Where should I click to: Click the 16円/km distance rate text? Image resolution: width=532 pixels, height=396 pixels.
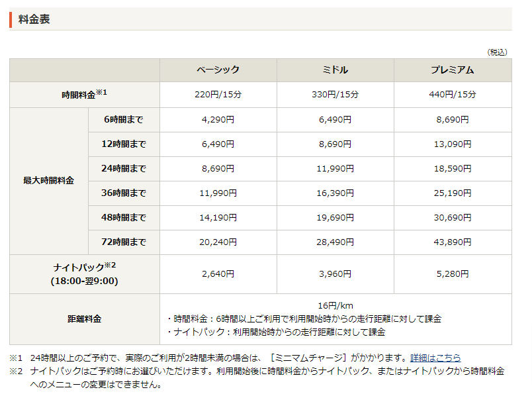click(335, 305)
